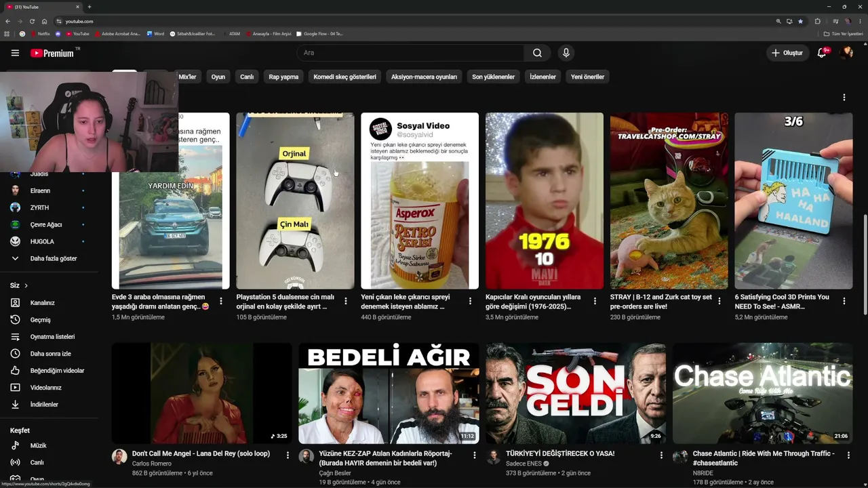Open the YouTube guide hamburger menu
The image size is (868, 488).
tap(15, 53)
